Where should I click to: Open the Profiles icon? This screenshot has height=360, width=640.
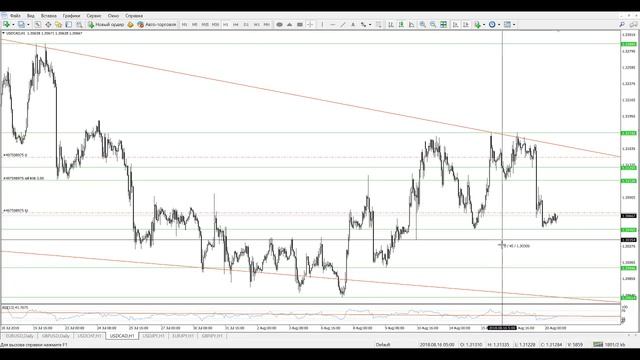(21, 24)
